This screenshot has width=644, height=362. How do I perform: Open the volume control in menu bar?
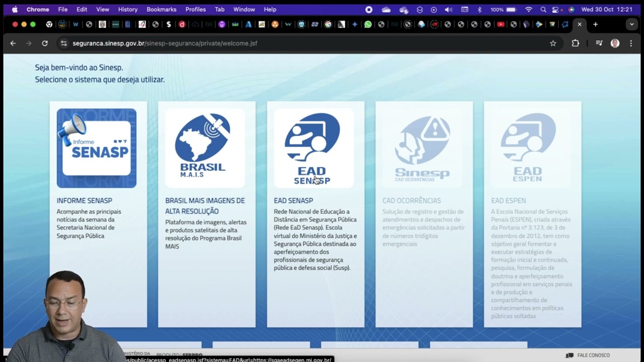[448, 10]
